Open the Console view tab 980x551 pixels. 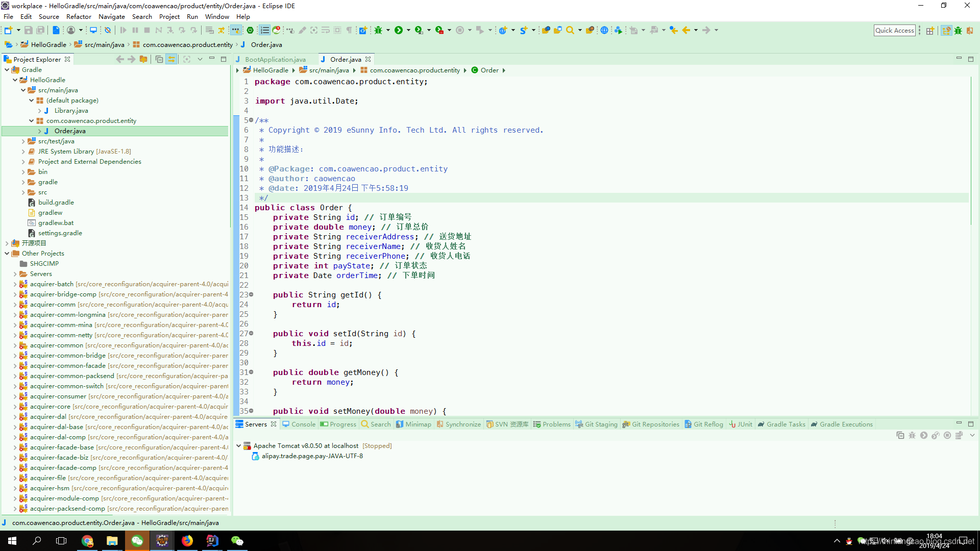pos(303,424)
